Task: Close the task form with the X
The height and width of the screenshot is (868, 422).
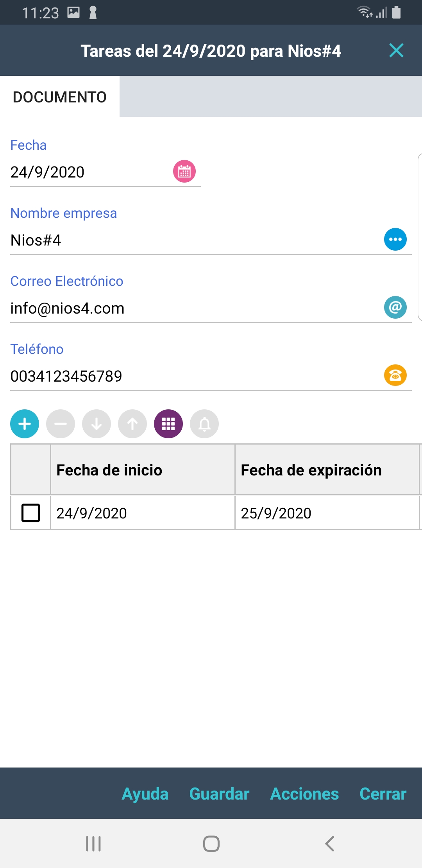Action: pos(396,50)
